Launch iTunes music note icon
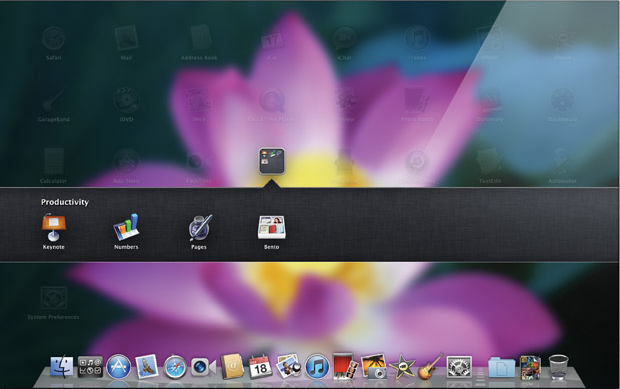 [x=317, y=367]
